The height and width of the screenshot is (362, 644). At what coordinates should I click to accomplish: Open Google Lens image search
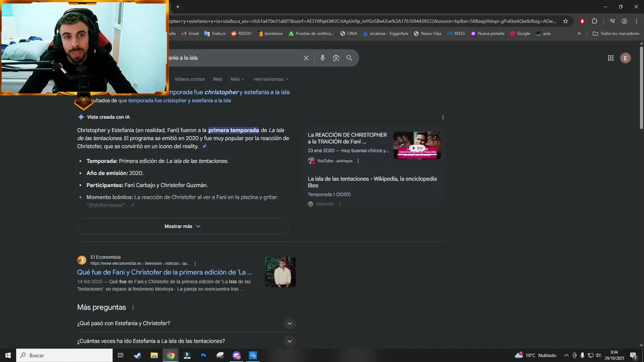[x=336, y=58]
